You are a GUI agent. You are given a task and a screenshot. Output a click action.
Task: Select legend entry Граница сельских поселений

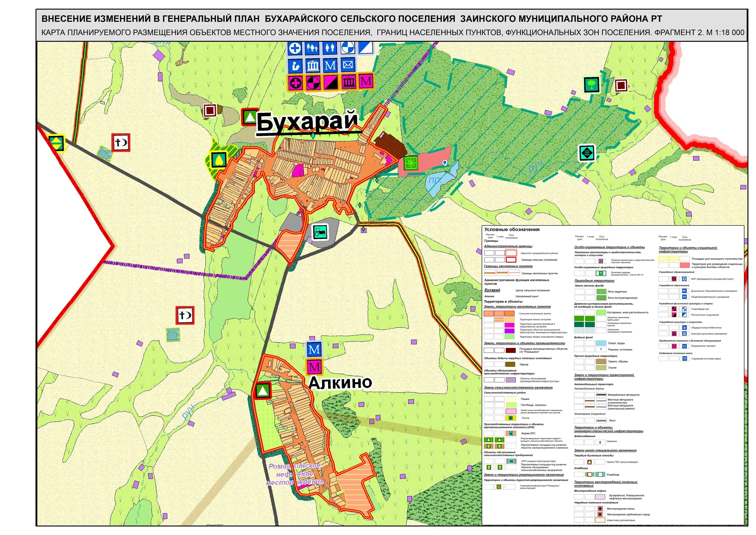click(539, 260)
